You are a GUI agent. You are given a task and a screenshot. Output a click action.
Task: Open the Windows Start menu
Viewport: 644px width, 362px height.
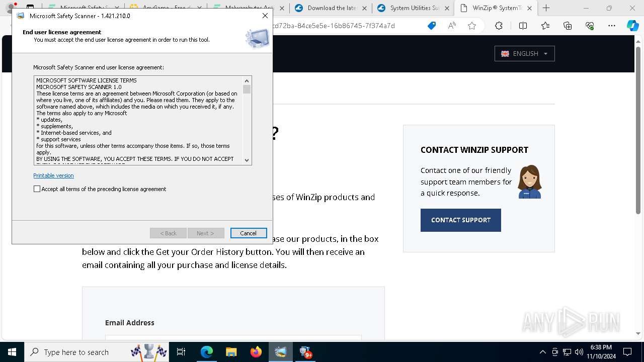(12, 352)
